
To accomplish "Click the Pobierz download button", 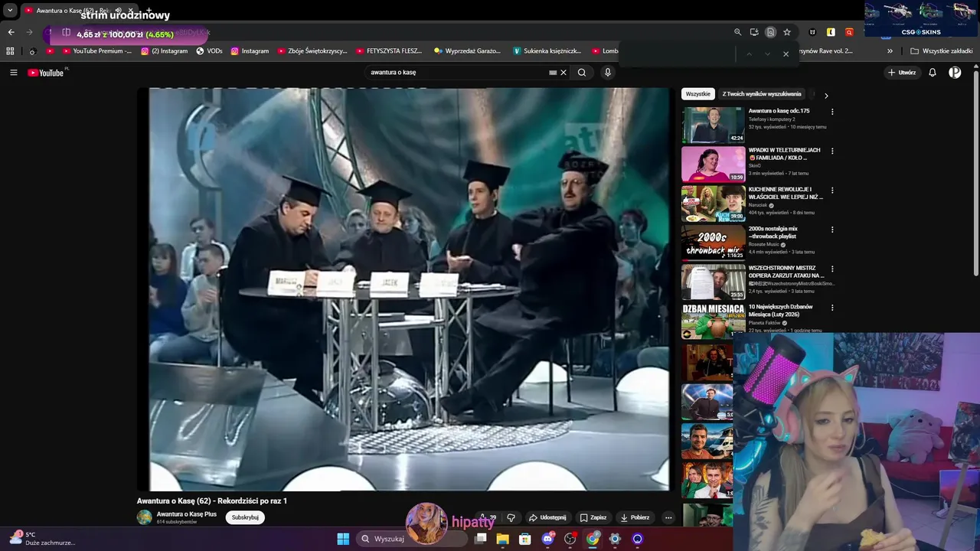I will click(635, 517).
